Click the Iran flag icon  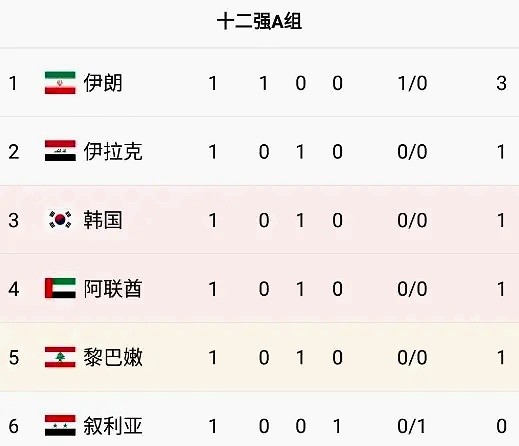[x=60, y=83]
